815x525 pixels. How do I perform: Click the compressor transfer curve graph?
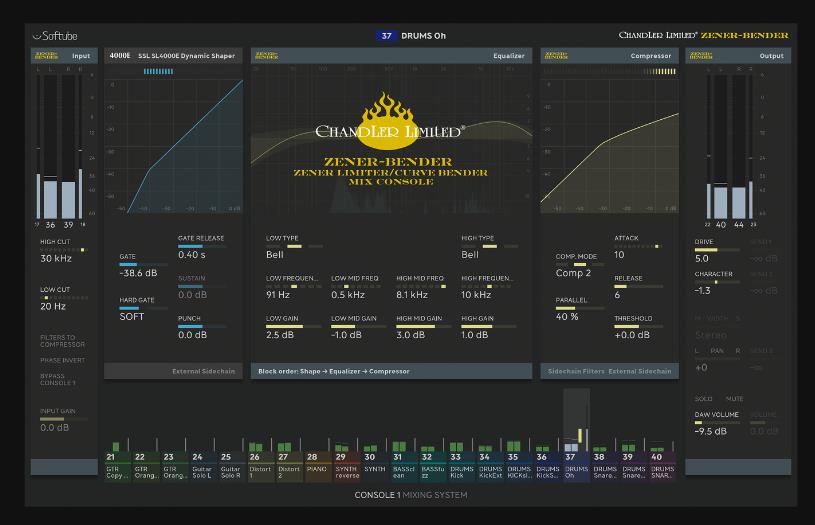point(609,145)
